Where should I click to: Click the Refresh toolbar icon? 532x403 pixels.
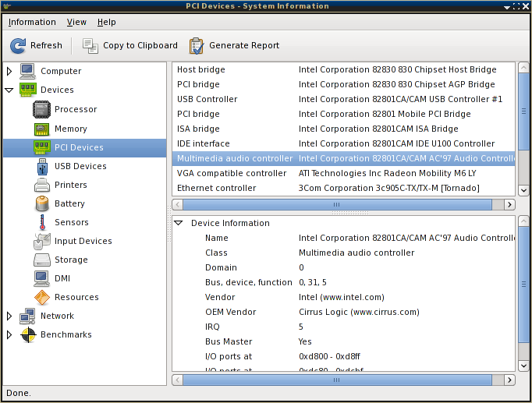pos(18,46)
